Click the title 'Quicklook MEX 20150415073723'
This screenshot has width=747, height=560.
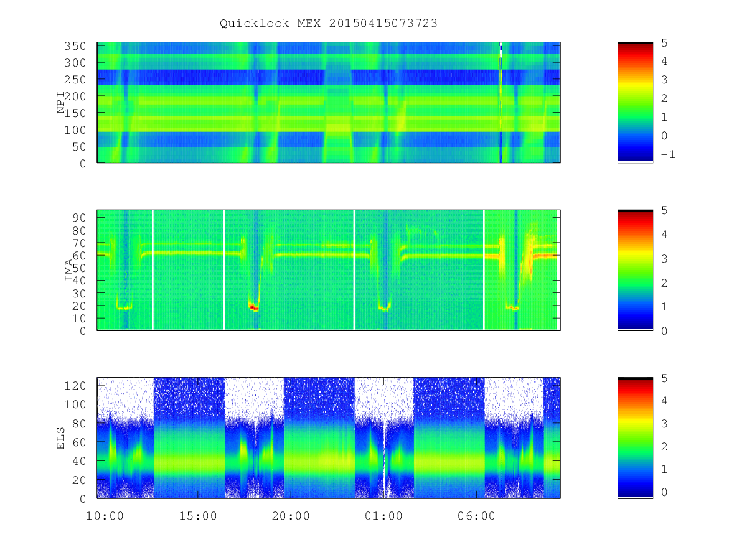328,23
